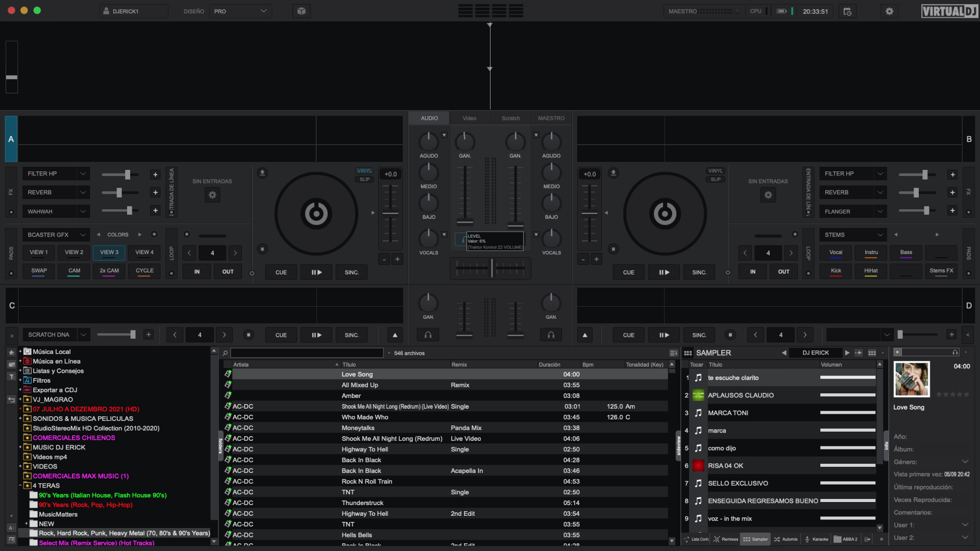Enable FLANGER effect with plus button deck B

pos(952,210)
